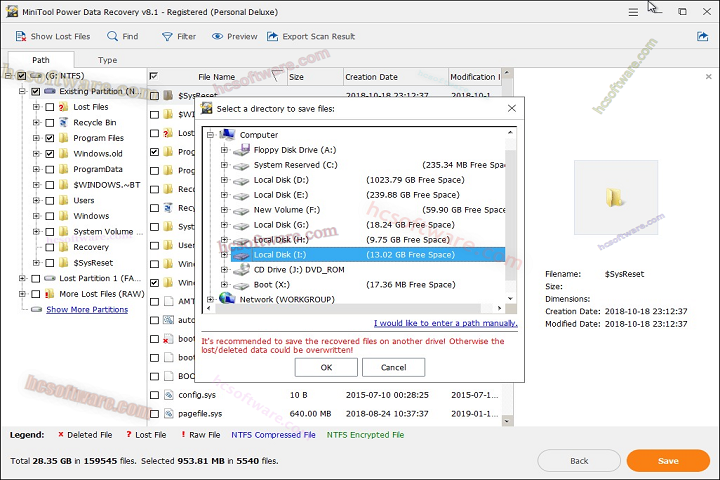Sort by Size column header
The image size is (720, 480).
[x=315, y=77]
